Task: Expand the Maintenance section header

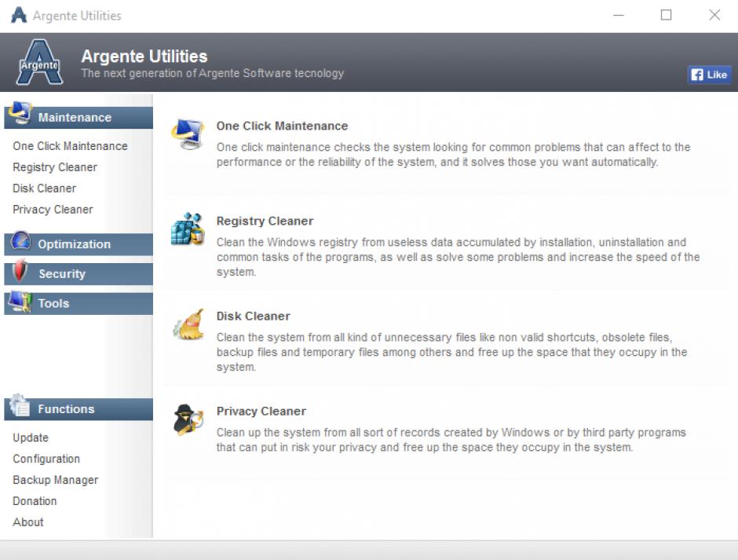Action: click(79, 117)
